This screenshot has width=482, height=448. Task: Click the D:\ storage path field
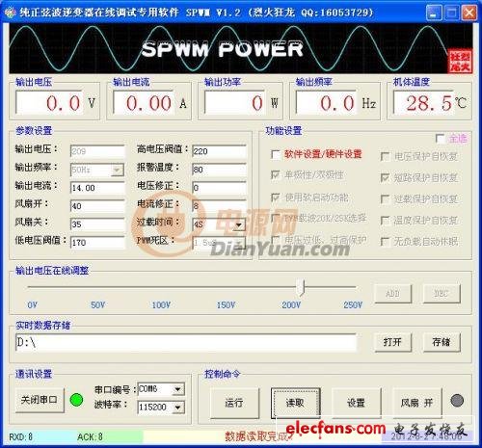point(186,343)
